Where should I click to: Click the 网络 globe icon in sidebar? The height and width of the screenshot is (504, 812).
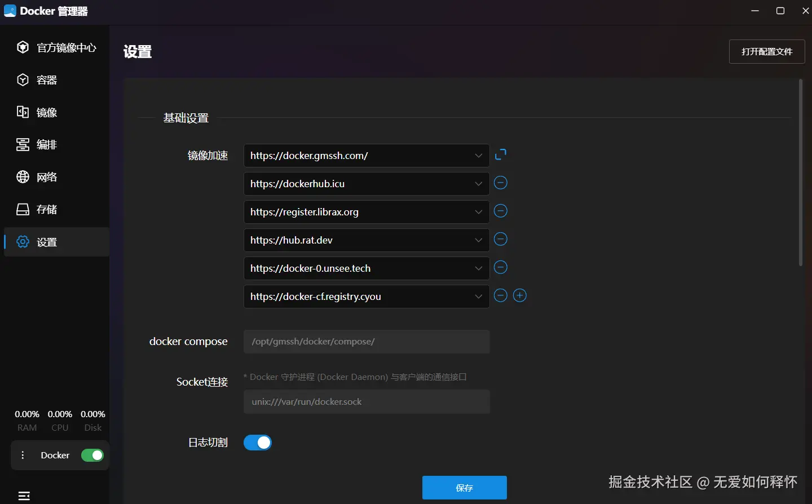click(23, 177)
